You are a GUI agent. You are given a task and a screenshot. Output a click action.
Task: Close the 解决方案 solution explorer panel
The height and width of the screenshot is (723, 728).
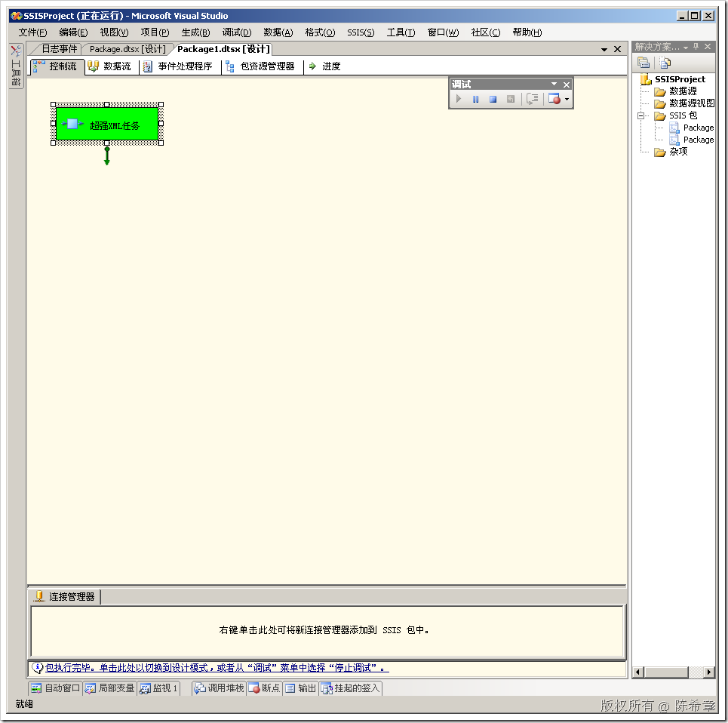(708, 47)
